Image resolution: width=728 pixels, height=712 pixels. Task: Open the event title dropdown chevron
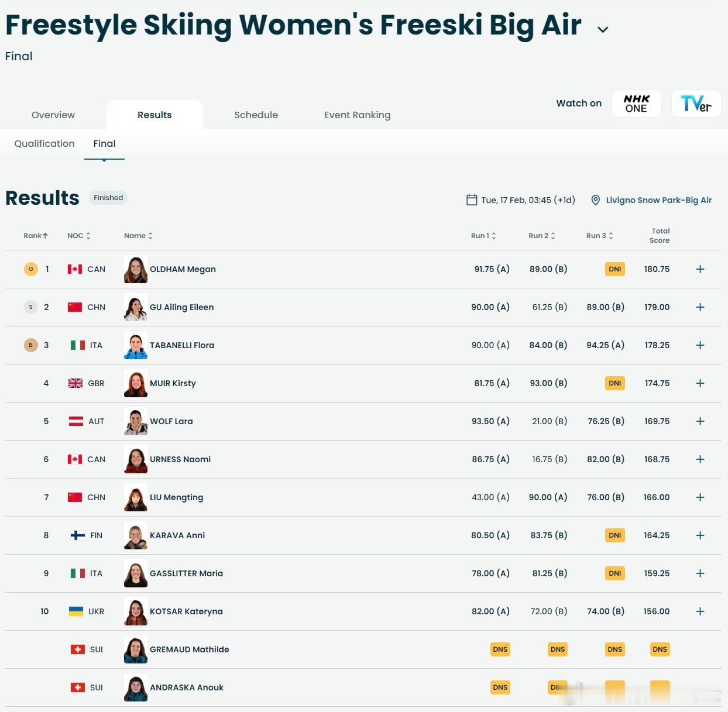point(603,29)
